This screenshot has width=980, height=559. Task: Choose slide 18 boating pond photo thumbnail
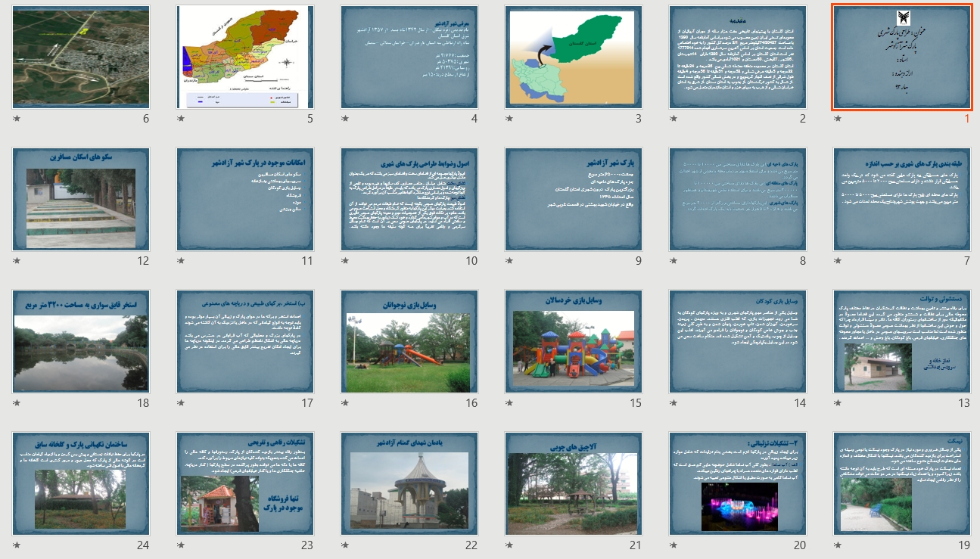click(x=81, y=341)
